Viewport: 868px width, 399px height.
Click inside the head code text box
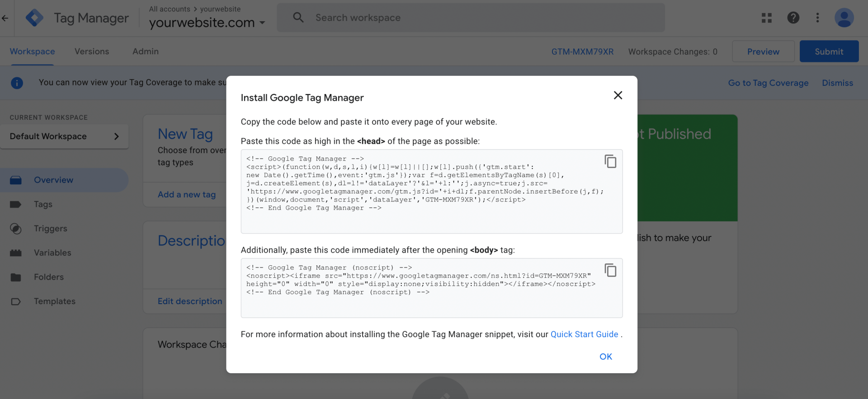(432, 192)
